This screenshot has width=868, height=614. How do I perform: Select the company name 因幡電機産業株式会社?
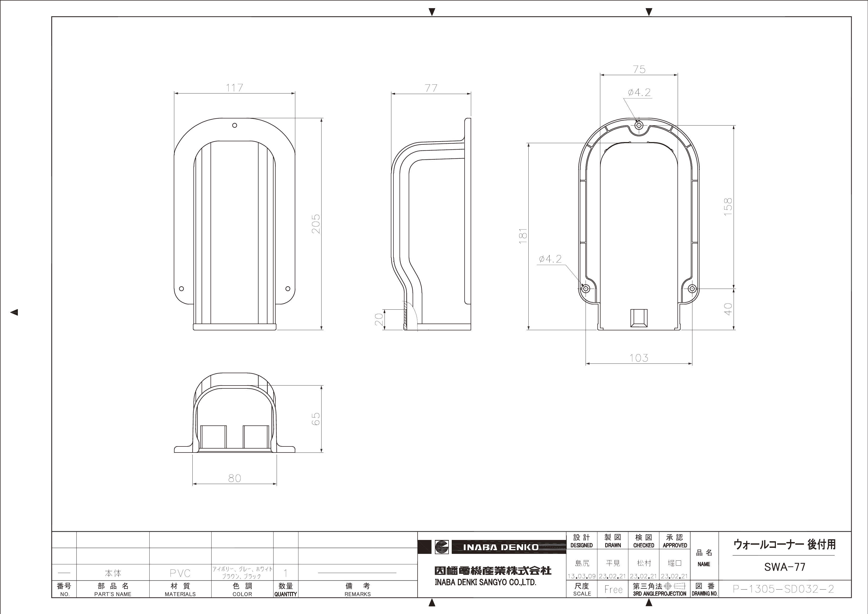(493, 570)
